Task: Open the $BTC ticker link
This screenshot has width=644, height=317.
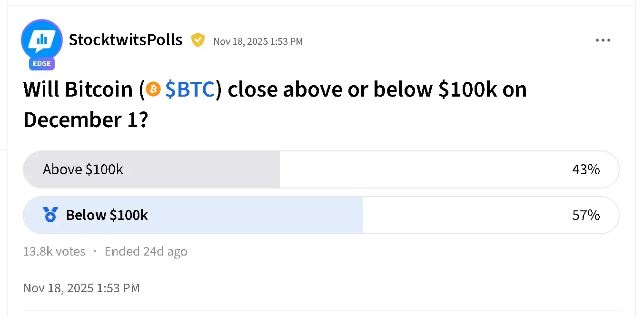Action: [x=190, y=89]
